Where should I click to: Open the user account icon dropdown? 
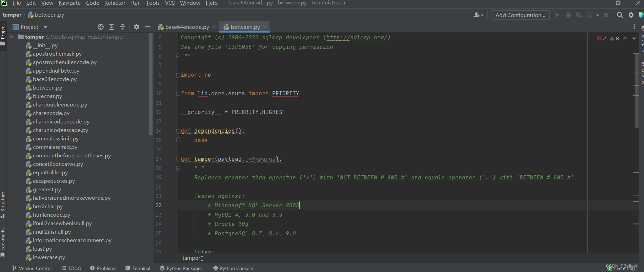(479, 15)
